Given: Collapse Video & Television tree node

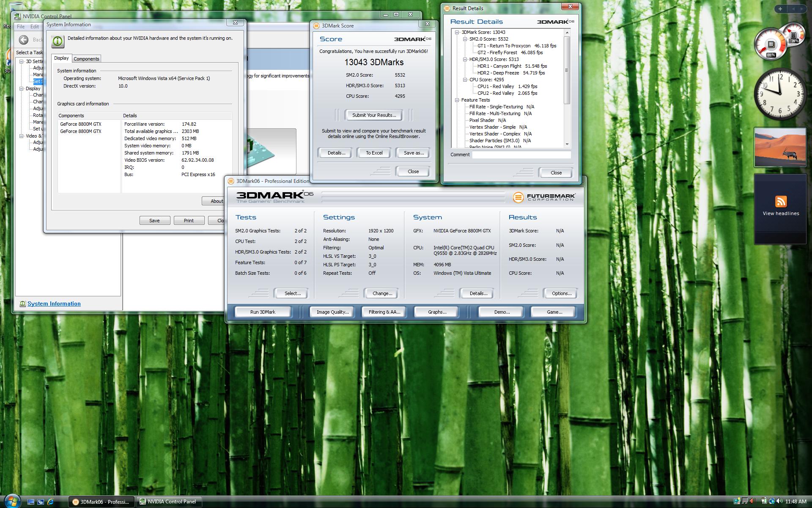Looking at the screenshot, I should (22, 136).
